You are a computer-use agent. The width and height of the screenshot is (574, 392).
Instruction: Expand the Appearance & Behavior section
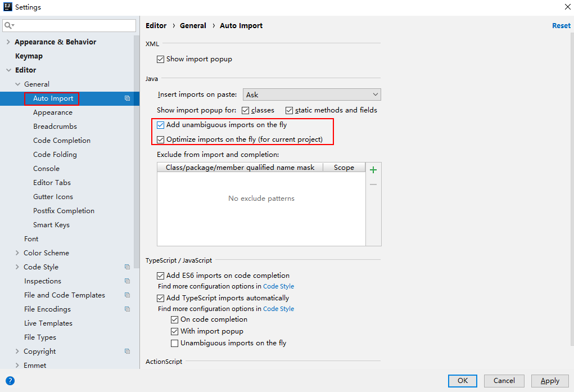8,42
